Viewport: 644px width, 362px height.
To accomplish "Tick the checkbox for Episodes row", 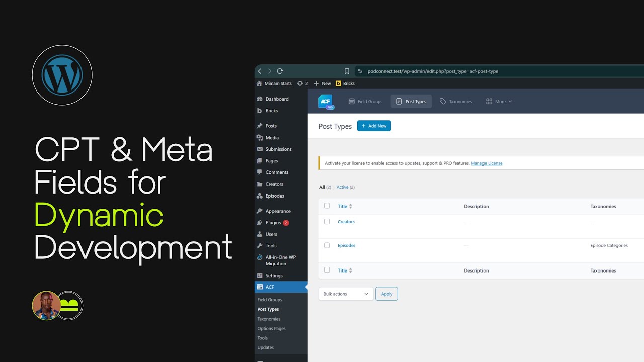I will pos(327,245).
